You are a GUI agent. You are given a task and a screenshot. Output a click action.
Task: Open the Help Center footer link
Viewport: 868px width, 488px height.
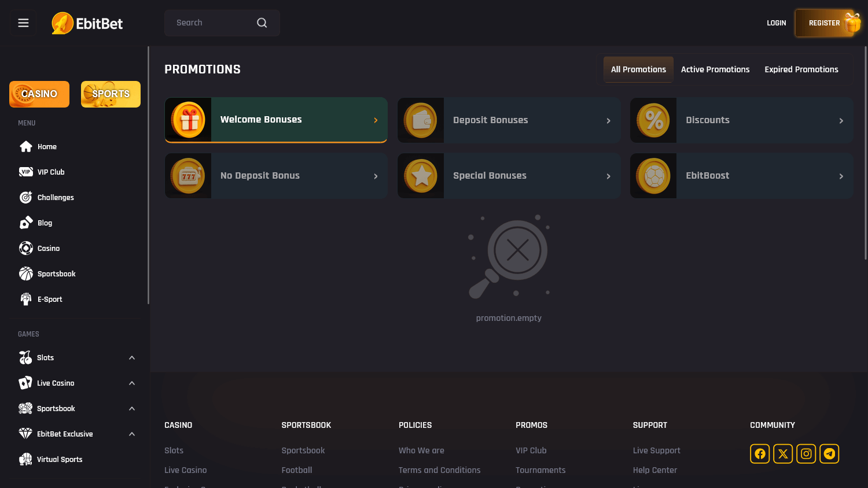coord(655,470)
